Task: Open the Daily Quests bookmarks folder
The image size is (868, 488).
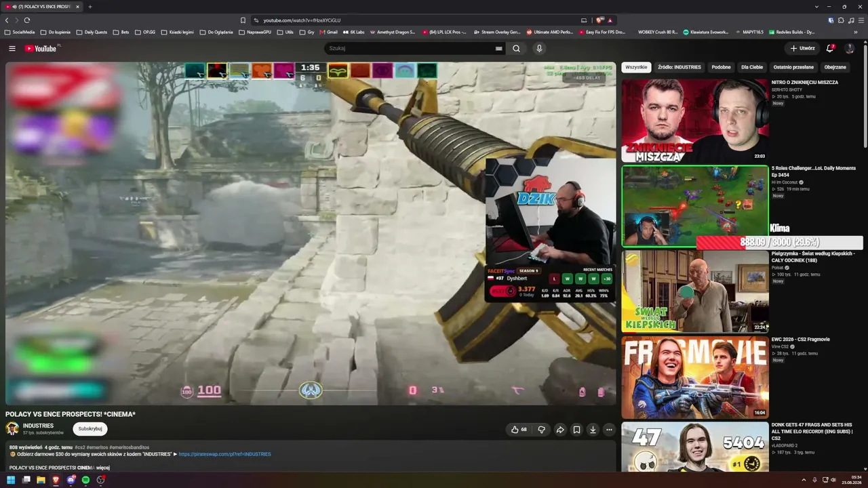Action: pos(92,32)
